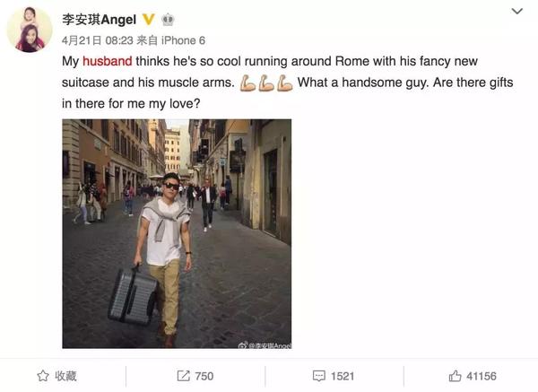The image size is (538, 392).
Task: Toggle like on the 41156 count
Action: point(481,376)
